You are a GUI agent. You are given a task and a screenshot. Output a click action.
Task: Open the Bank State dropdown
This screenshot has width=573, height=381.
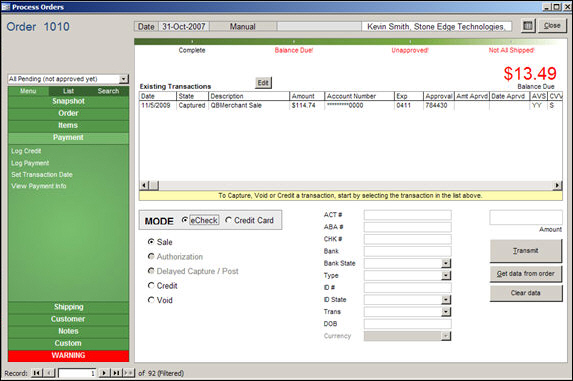[446, 263]
